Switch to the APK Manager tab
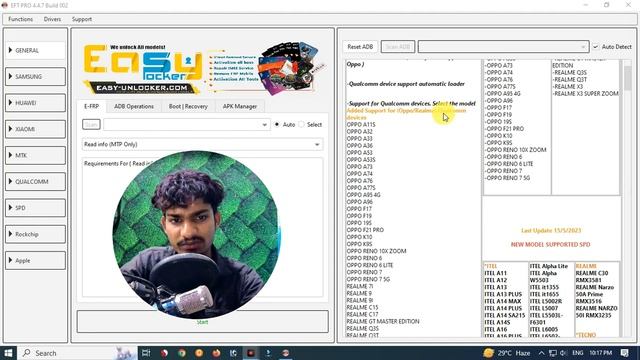 pos(240,106)
